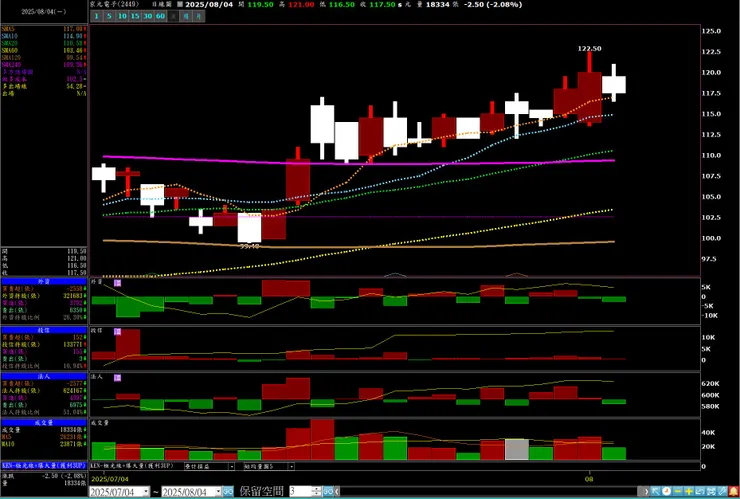Click the gray volume bar in volume panel
Screen dimensions: 740x499
point(517,449)
